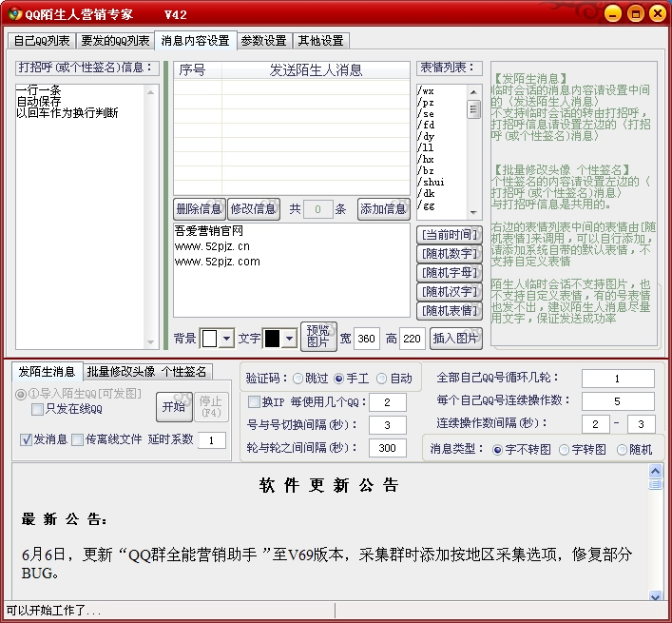The image size is (672, 623).
Task: Select 导入陌生QQ[可发图] radio option
Action: tap(21, 394)
